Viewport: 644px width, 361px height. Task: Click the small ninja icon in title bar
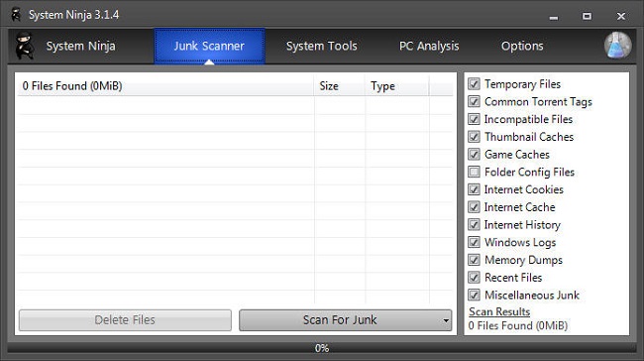click(x=17, y=15)
